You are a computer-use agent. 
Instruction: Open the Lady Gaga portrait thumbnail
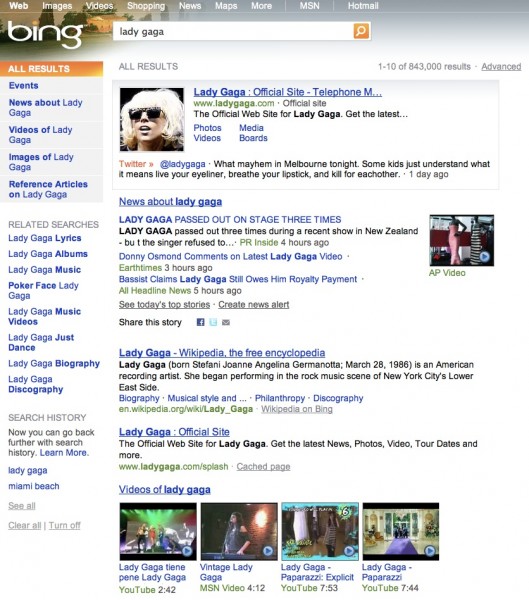[152, 119]
